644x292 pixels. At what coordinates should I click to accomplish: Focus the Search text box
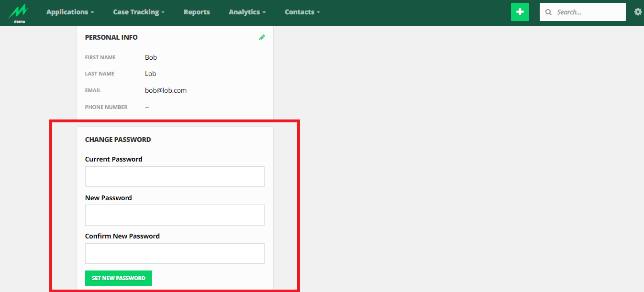[588, 12]
